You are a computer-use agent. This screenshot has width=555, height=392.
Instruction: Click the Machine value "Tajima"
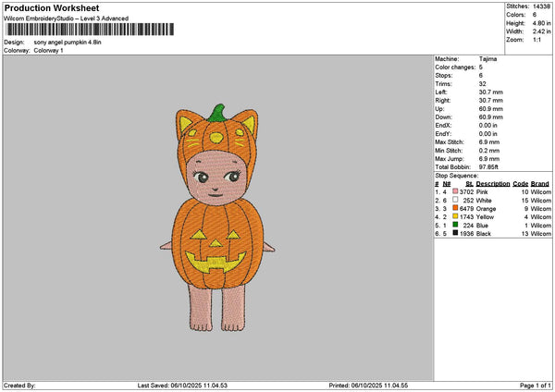487,59
